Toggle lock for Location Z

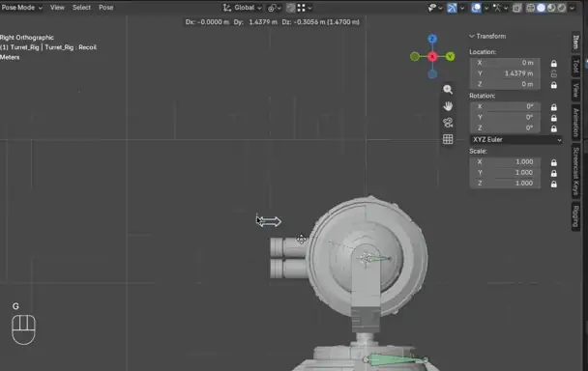554,85
